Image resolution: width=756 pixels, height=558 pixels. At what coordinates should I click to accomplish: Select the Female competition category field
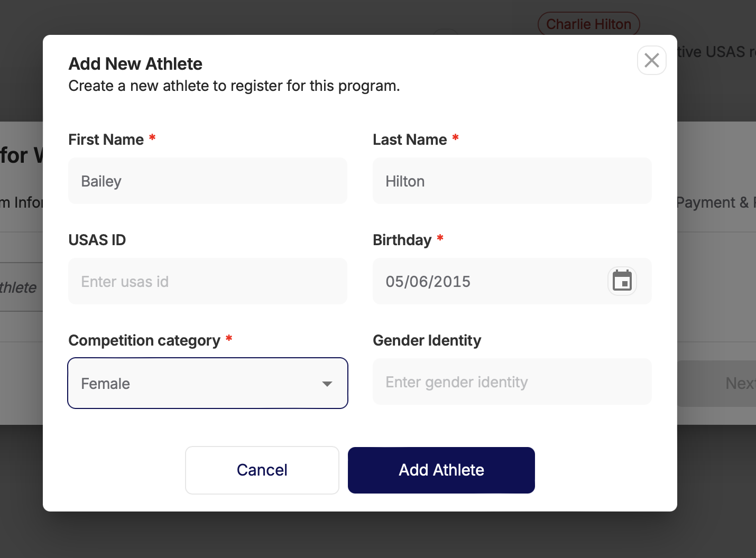click(x=208, y=383)
